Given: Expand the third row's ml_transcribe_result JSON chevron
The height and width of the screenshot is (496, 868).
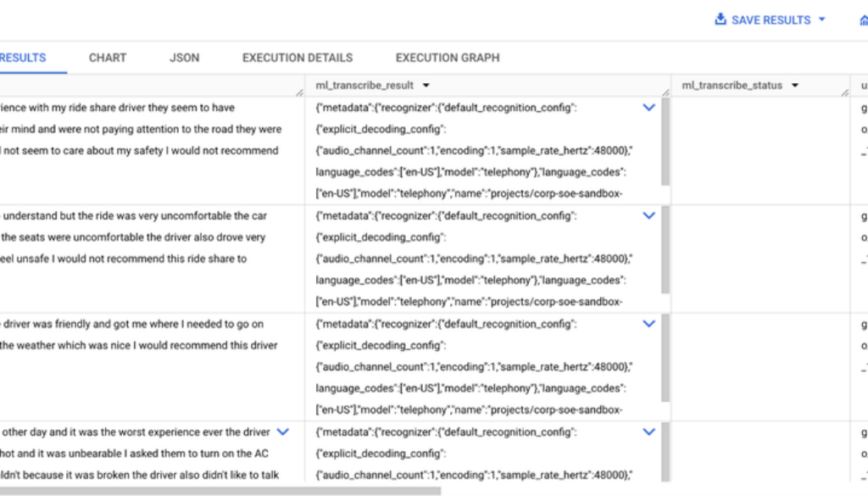Looking at the screenshot, I should [649, 323].
